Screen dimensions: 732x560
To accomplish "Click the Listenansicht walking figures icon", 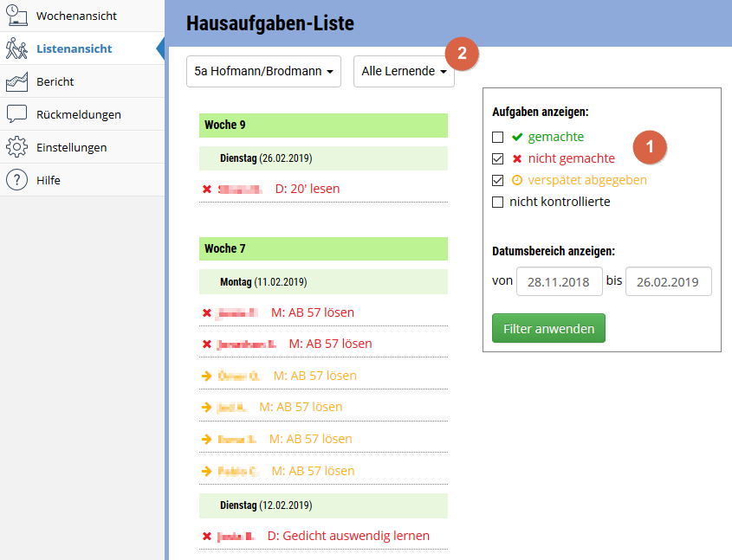I will [16, 48].
